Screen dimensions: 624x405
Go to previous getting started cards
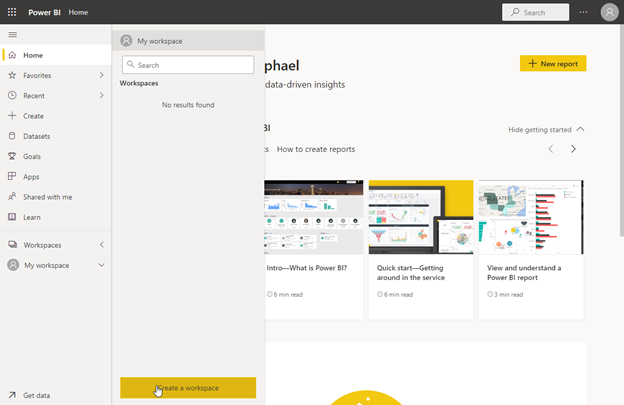click(x=551, y=149)
